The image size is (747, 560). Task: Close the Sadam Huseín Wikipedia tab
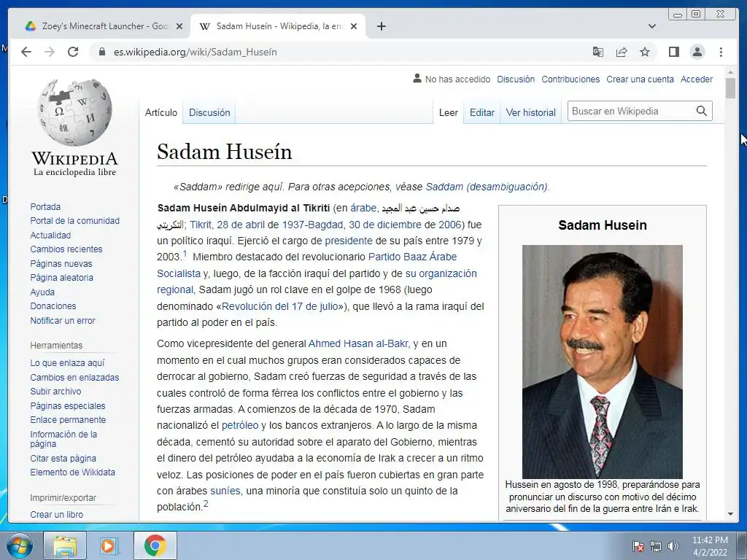354,26
